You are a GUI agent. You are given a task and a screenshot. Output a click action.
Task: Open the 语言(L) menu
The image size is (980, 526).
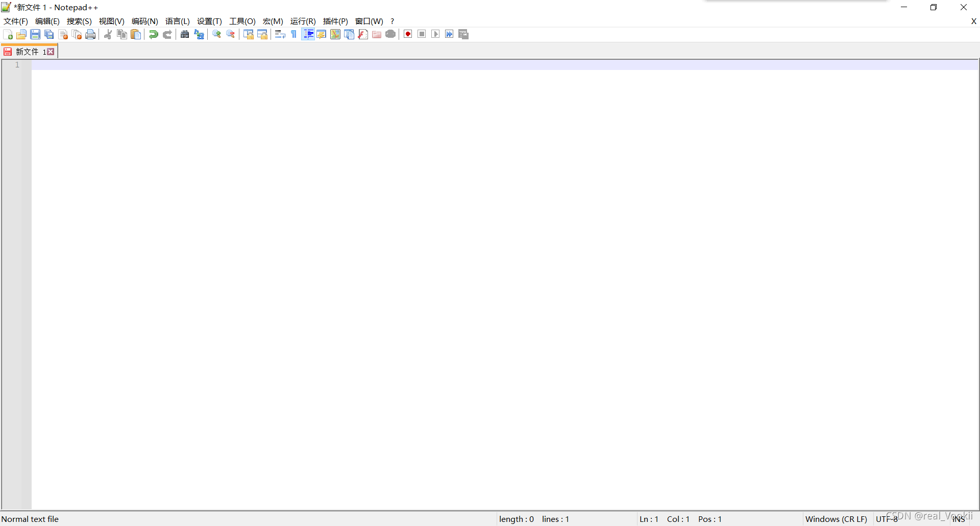pos(178,21)
